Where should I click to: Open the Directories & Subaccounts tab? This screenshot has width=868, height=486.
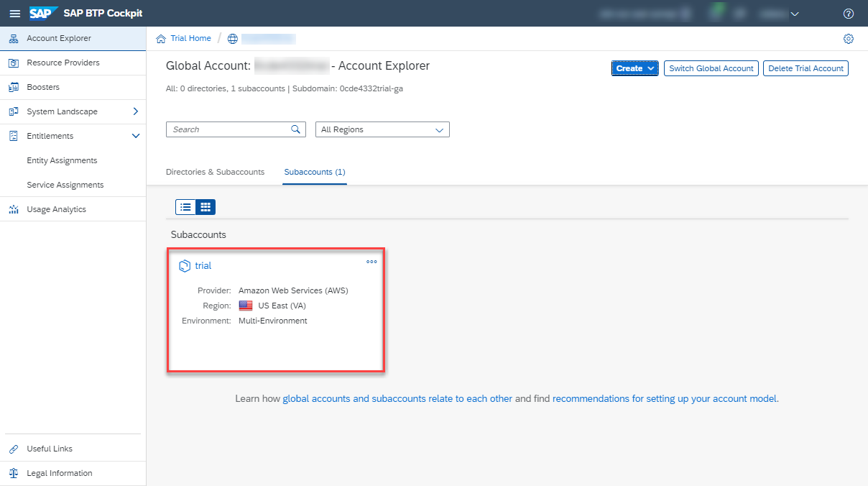tap(215, 173)
